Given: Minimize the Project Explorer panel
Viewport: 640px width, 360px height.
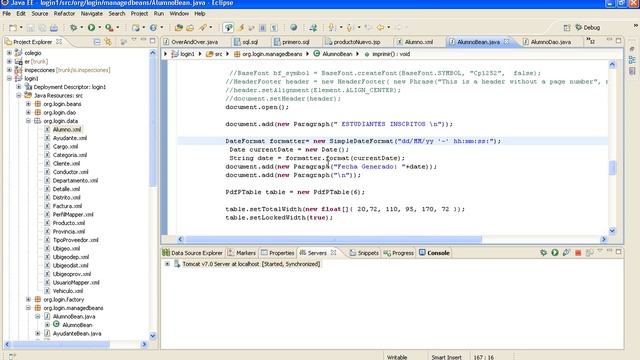Looking at the screenshot, I should (x=143, y=40).
